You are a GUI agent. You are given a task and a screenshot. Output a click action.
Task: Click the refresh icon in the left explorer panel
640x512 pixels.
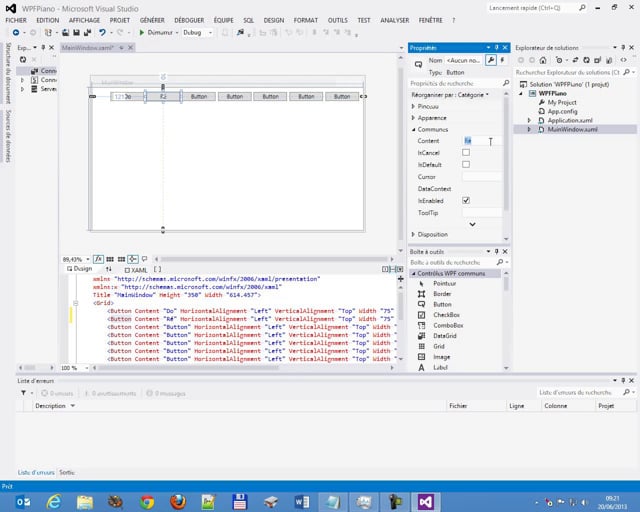[23, 60]
